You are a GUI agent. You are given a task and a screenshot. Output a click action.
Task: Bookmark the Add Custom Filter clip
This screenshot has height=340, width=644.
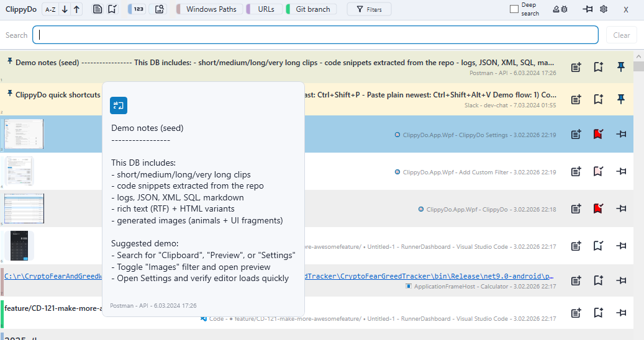[x=599, y=171]
